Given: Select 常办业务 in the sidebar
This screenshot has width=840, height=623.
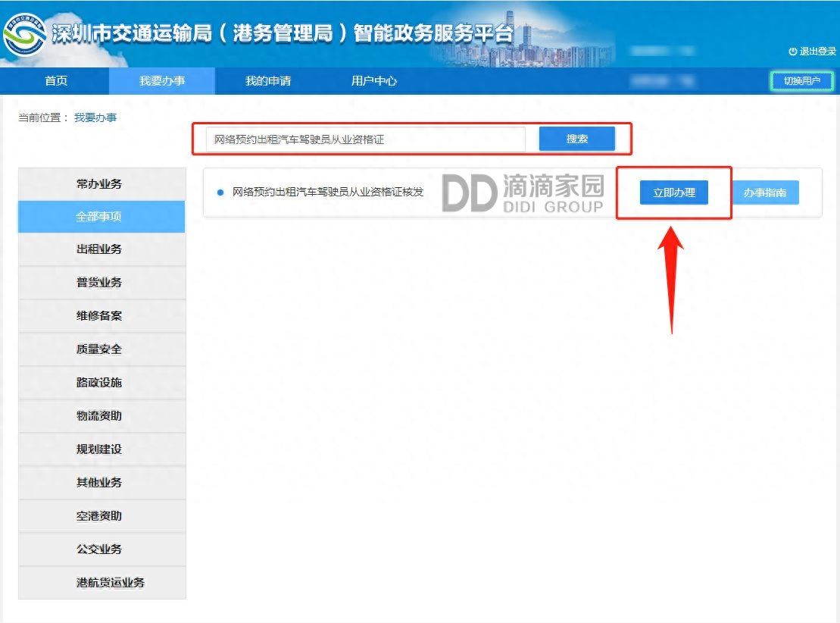Looking at the screenshot, I should 101,184.
